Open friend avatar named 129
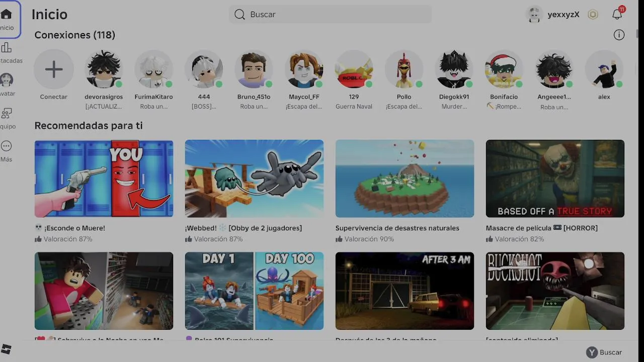This screenshot has height=362, width=644. (x=354, y=69)
